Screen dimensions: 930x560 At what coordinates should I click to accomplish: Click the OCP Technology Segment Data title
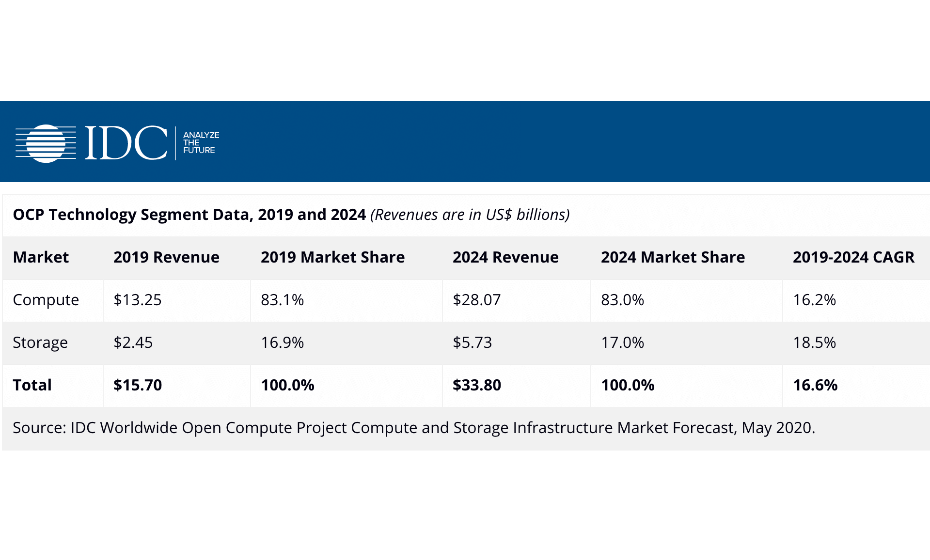click(189, 215)
